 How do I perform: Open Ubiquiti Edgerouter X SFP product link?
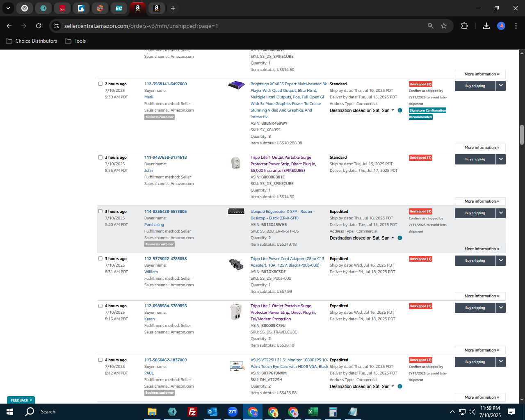(x=283, y=215)
